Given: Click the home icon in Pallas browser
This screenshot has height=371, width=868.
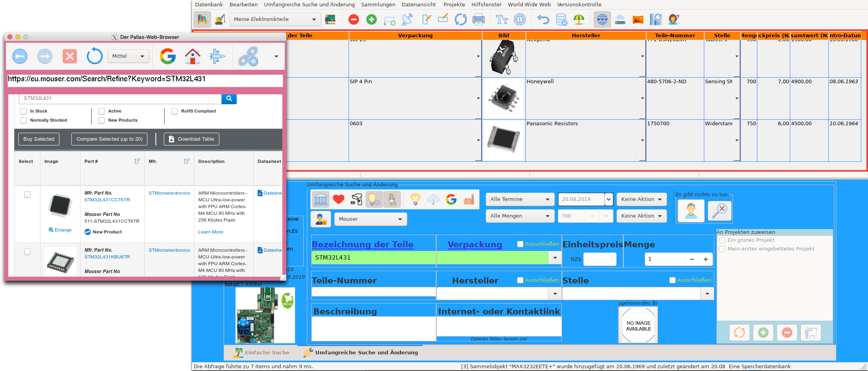Looking at the screenshot, I should tap(193, 56).
